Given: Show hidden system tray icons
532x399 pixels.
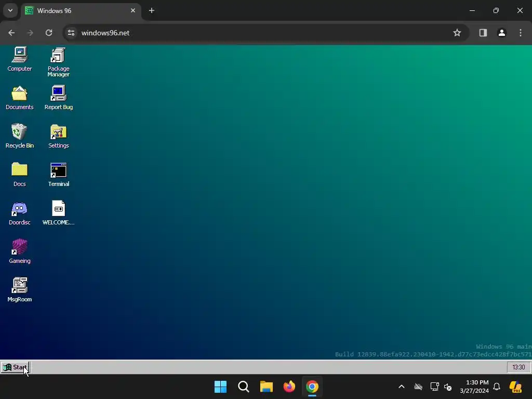Looking at the screenshot, I should (402, 387).
